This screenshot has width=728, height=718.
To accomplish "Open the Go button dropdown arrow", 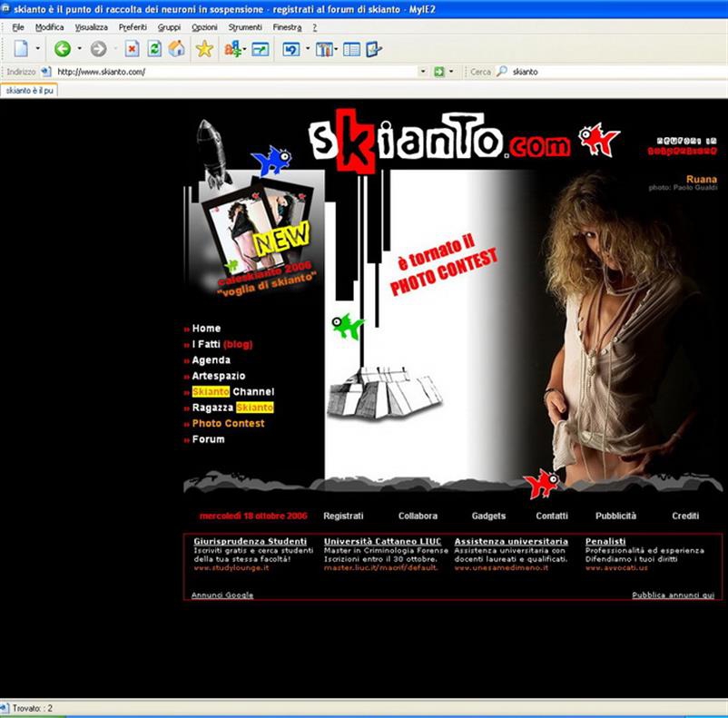I will click(451, 72).
